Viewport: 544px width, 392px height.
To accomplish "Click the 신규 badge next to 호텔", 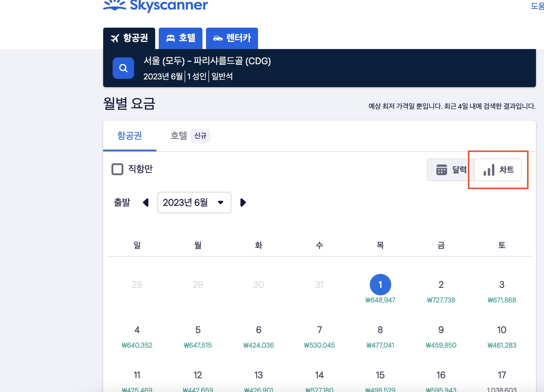I will tap(200, 136).
